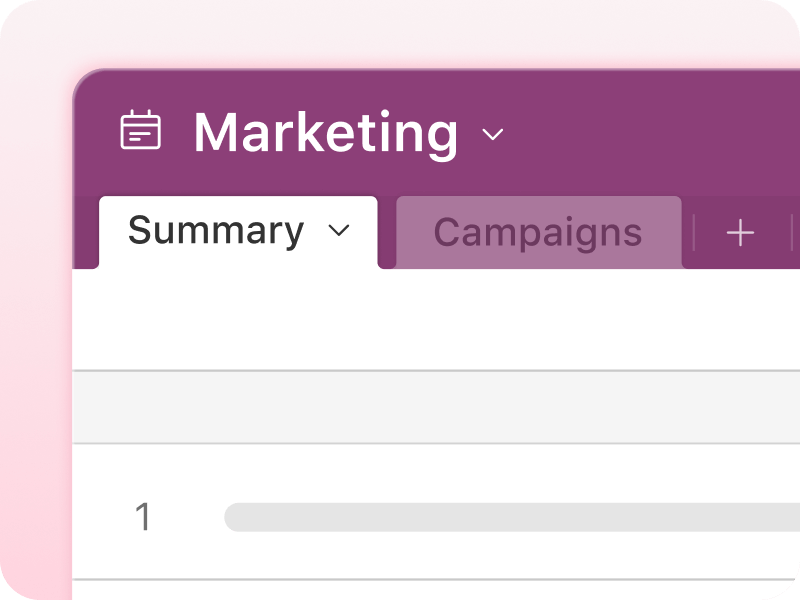Click the empty row beneath row 1
Viewport: 800px width, 600px height.
pos(436,590)
